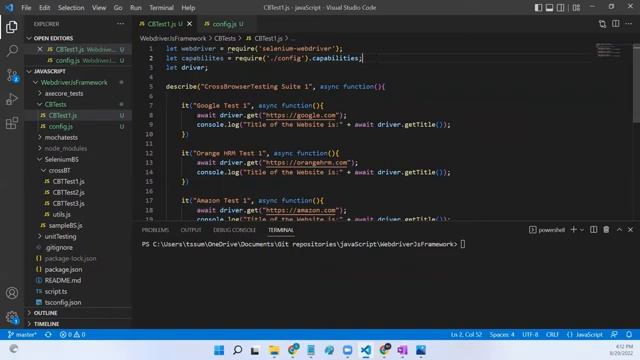Viewport: 640px width, 360px height.
Task: Open the File menu
Action: pyautogui.click(x=26, y=8)
